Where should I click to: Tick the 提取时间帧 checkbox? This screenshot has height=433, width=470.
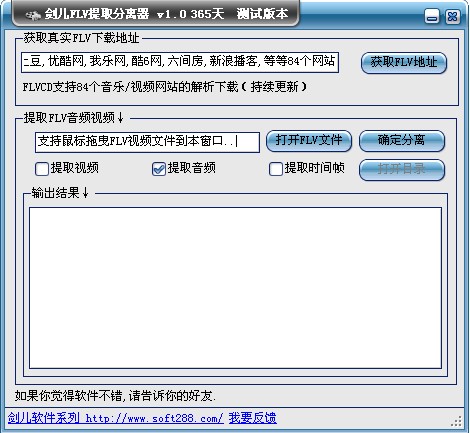276,169
